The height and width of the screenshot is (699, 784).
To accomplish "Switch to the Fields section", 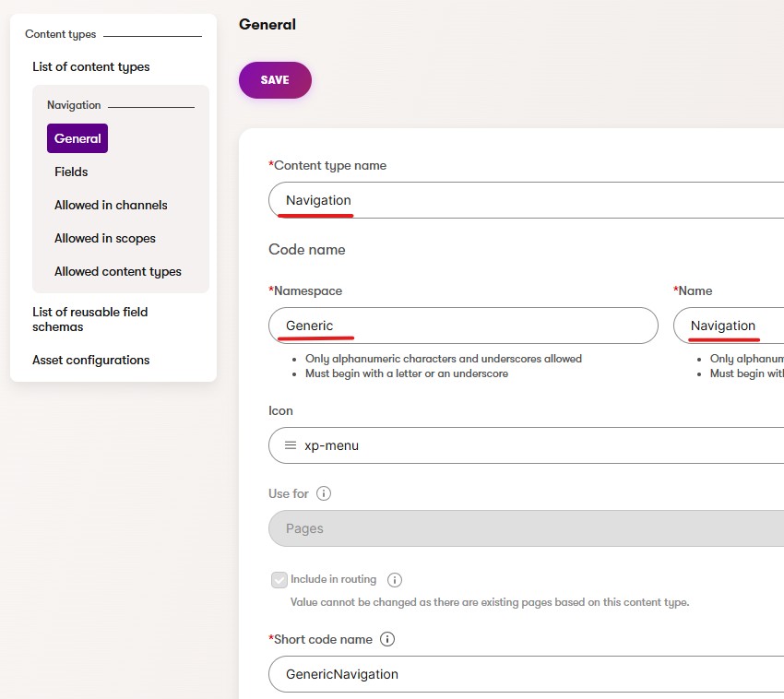I will [x=71, y=172].
